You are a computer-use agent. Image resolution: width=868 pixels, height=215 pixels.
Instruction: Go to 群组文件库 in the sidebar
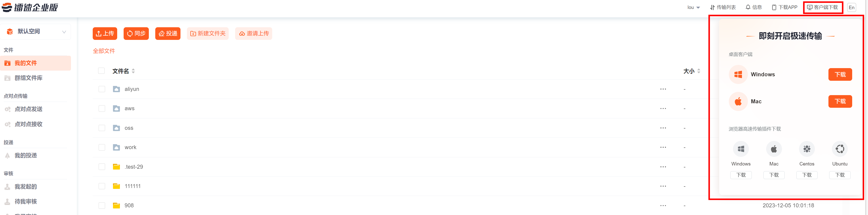(28, 78)
